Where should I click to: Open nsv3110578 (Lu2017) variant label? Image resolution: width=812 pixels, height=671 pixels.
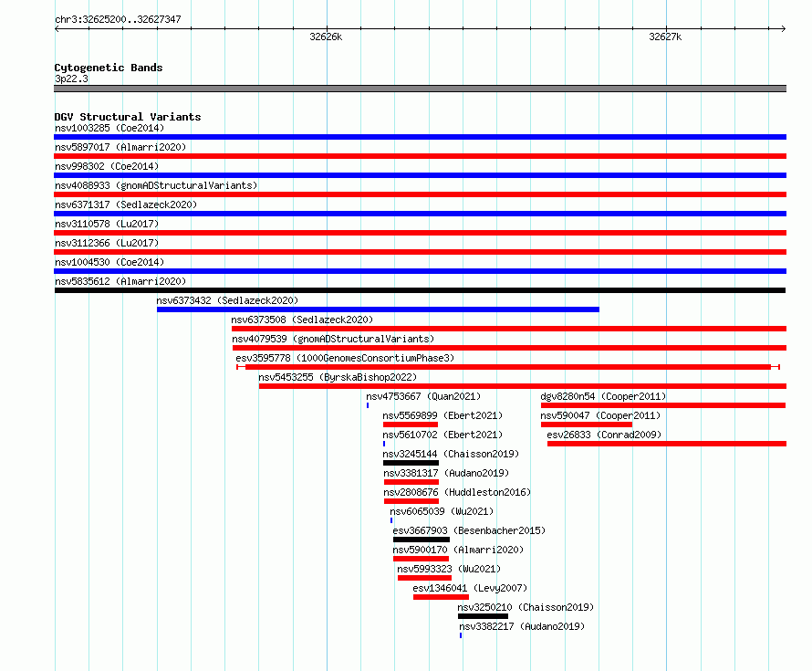(107, 224)
